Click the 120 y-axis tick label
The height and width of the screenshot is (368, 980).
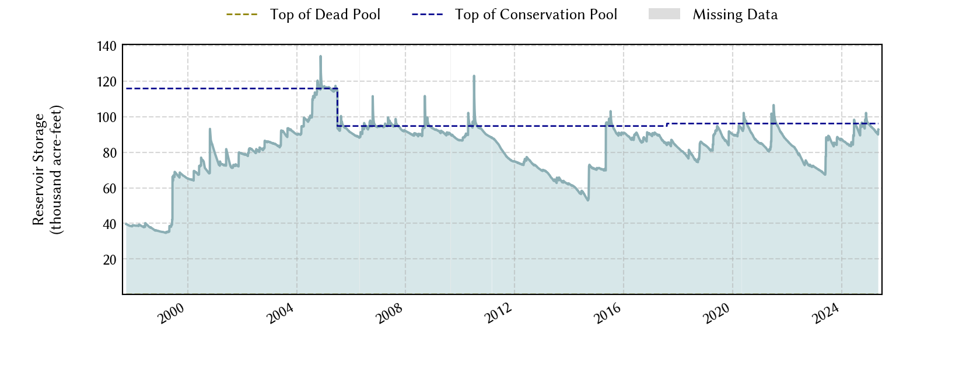(x=107, y=82)
